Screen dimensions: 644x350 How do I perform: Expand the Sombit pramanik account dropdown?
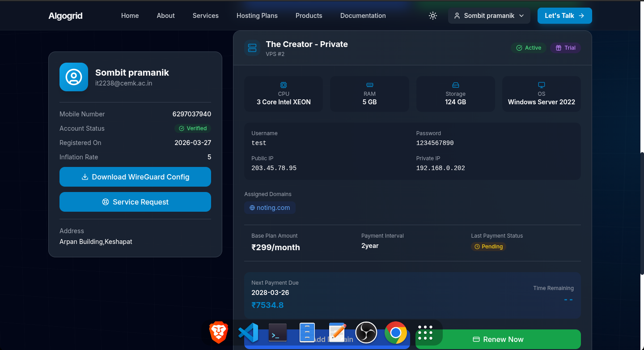(489, 16)
